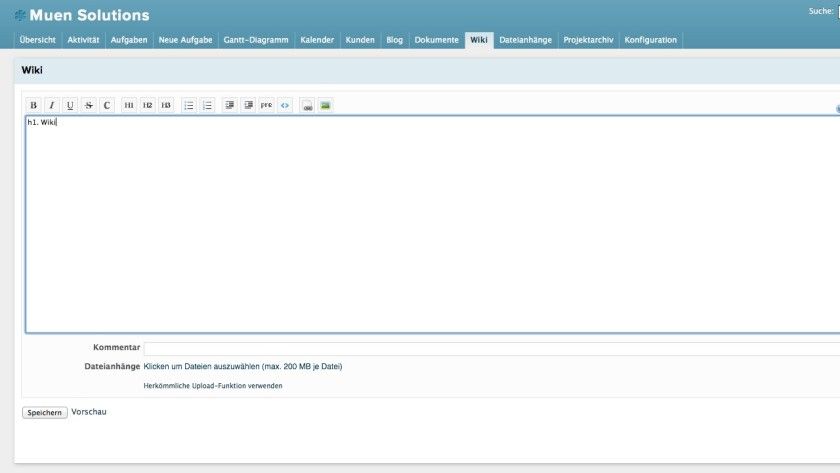
Task: Open the Dokumente tab
Action: [437, 40]
